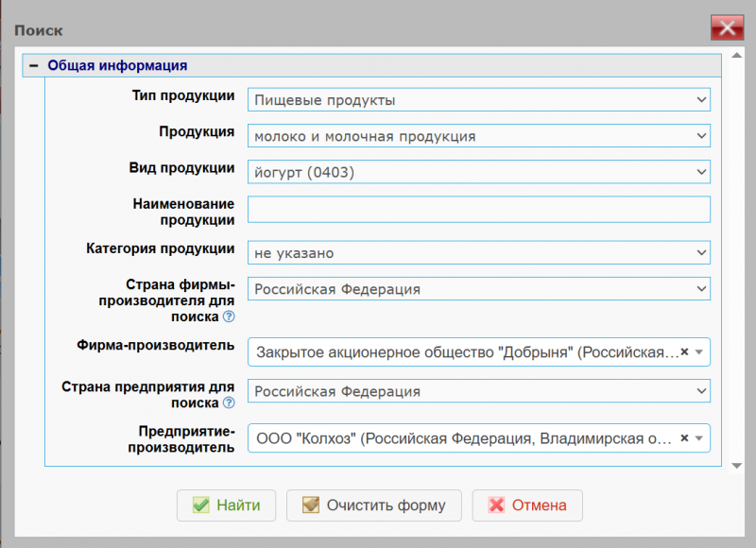Open the Категория продукции dropdown

point(700,253)
